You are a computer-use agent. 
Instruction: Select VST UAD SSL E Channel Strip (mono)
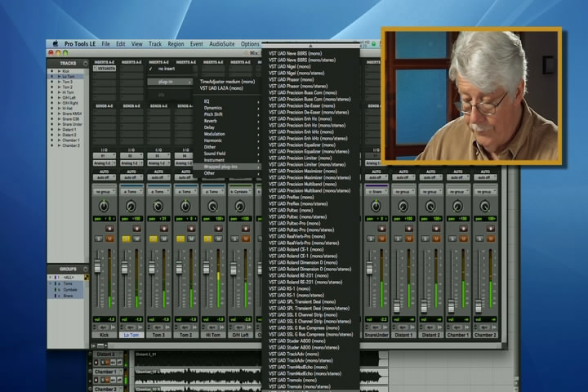coord(303,314)
